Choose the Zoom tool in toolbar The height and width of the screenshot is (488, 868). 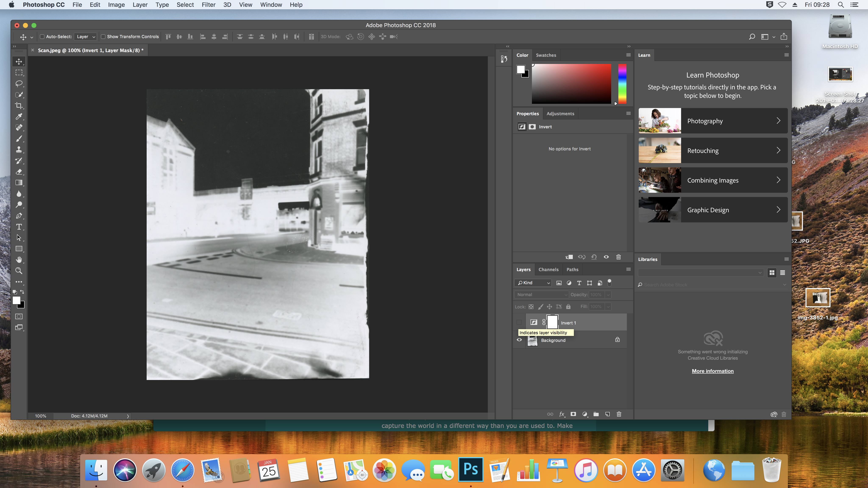pyautogui.click(x=19, y=271)
